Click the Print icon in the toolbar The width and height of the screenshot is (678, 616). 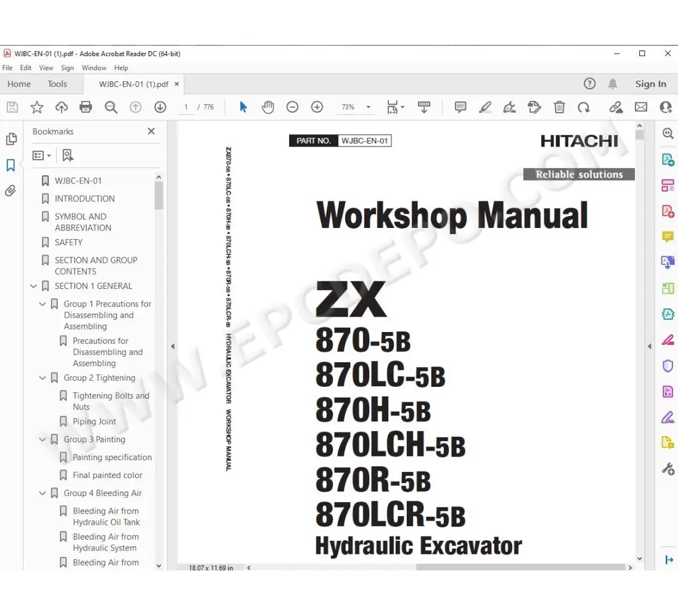coord(86,107)
